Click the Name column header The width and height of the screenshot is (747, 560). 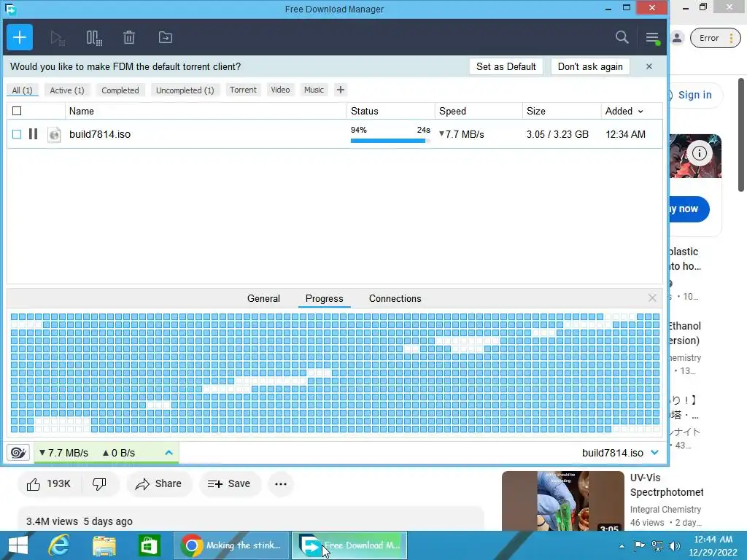pyautogui.click(x=206, y=111)
